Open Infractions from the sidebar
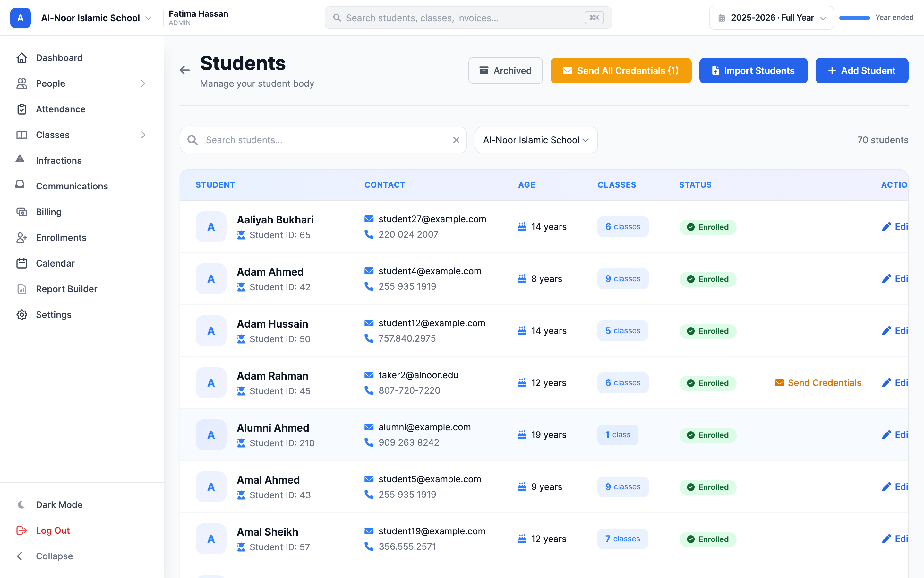Viewport: 924px width, 578px height. tap(59, 161)
